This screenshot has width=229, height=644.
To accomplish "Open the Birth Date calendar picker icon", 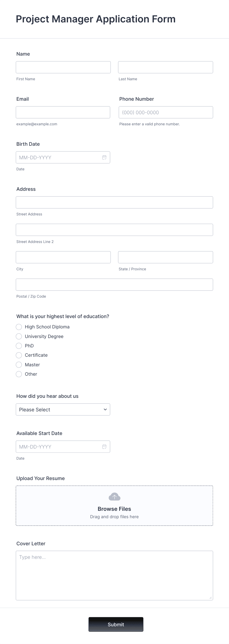I will click(104, 157).
